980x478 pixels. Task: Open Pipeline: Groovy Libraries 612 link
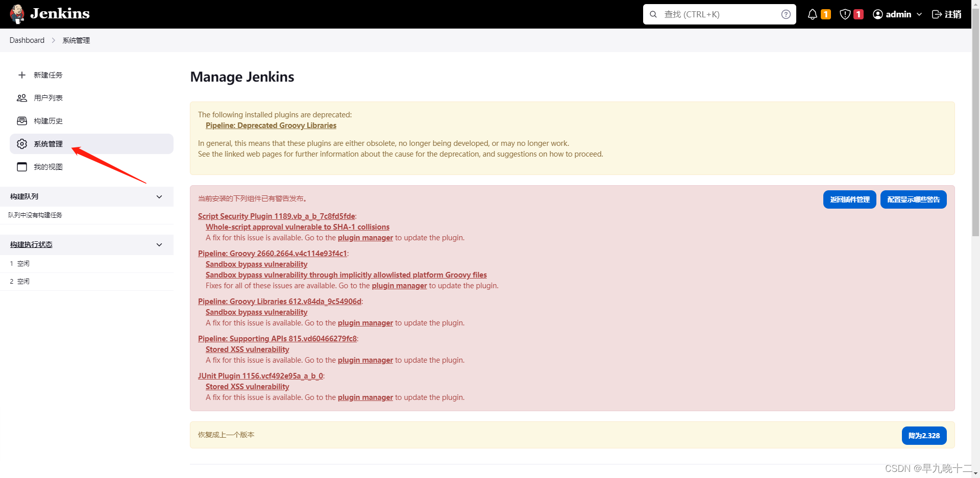[280, 301]
